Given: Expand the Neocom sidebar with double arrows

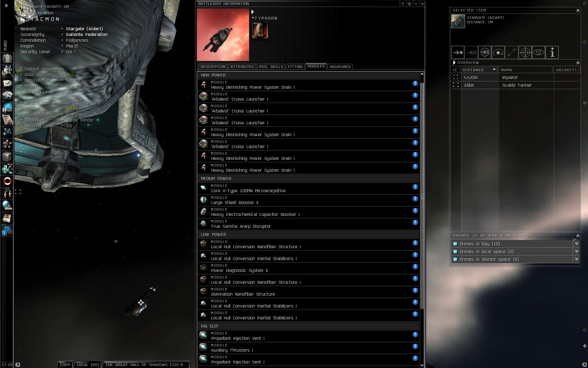Looking at the screenshot, I should click(6, 6).
